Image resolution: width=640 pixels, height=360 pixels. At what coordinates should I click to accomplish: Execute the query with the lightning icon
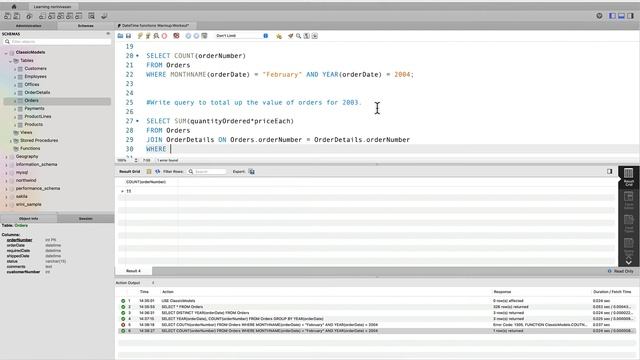140,36
